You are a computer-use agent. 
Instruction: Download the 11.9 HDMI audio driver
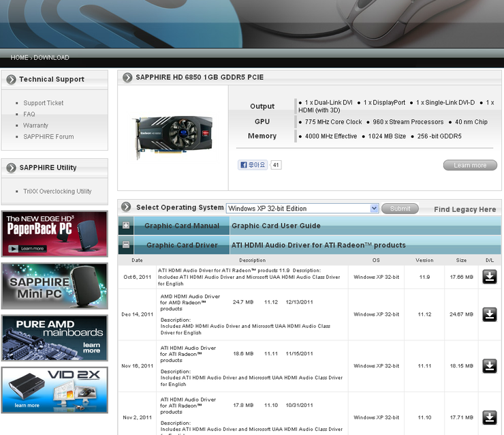coord(489,277)
